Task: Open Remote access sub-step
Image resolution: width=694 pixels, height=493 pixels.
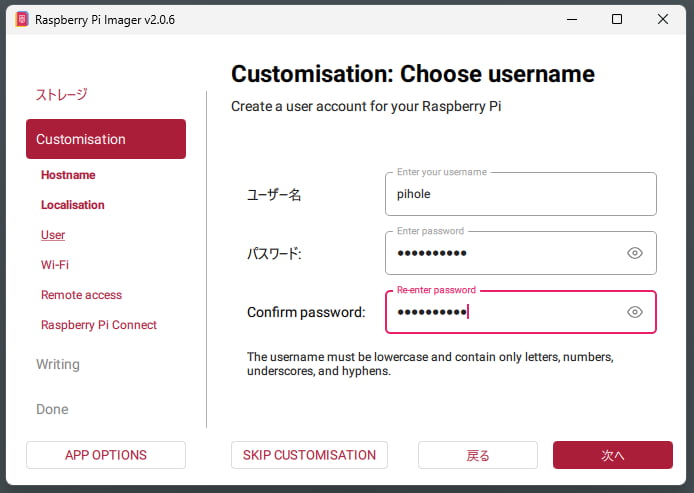Action: tap(81, 295)
